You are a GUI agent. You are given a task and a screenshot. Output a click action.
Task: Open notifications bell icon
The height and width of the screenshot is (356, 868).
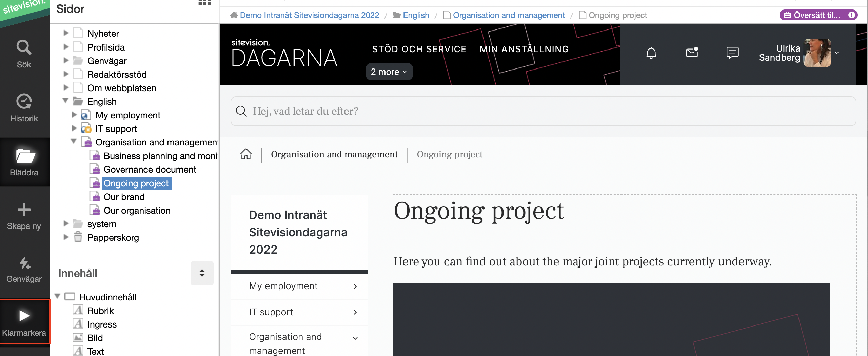click(651, 53)
